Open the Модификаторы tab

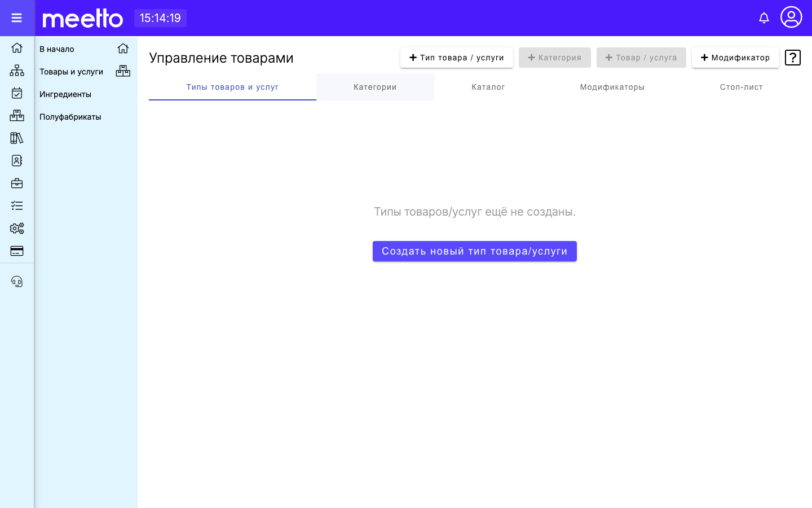pyautogui.click(x=612, y=87)
